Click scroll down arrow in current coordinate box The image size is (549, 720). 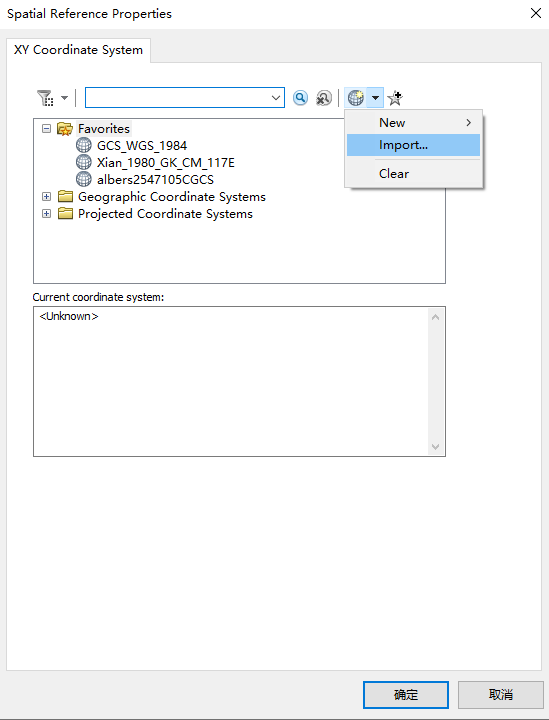click(x=436, y=446)
